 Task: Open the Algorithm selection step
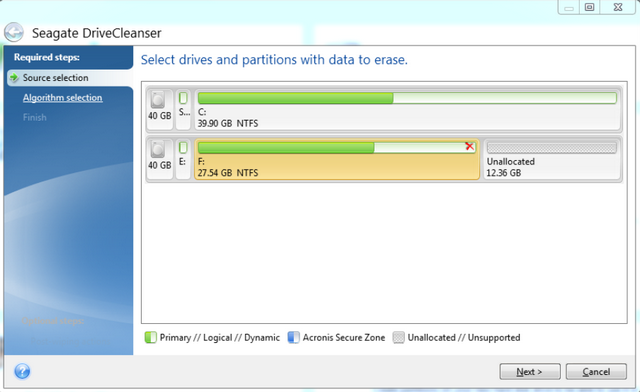pyautogui.click(x=62, y=98)
